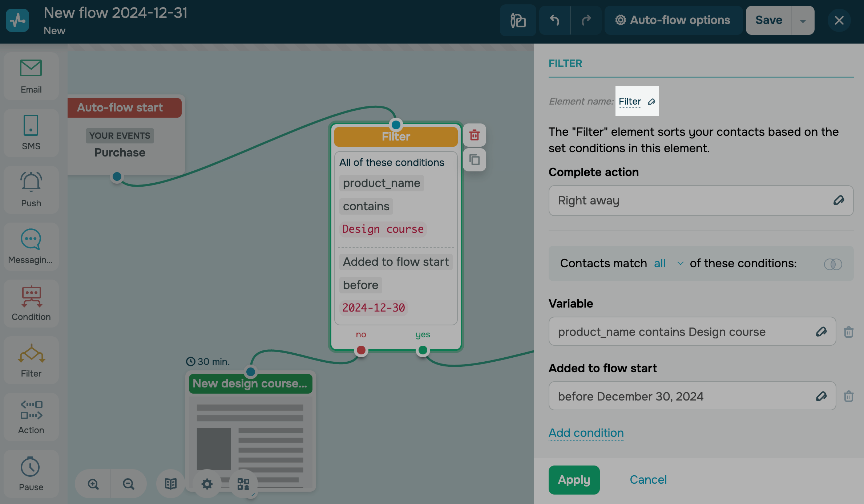The height and width of the screenshot is (504, 864).
Task: Toggle the condition grouping switch
Action: [x=833, y=264]
